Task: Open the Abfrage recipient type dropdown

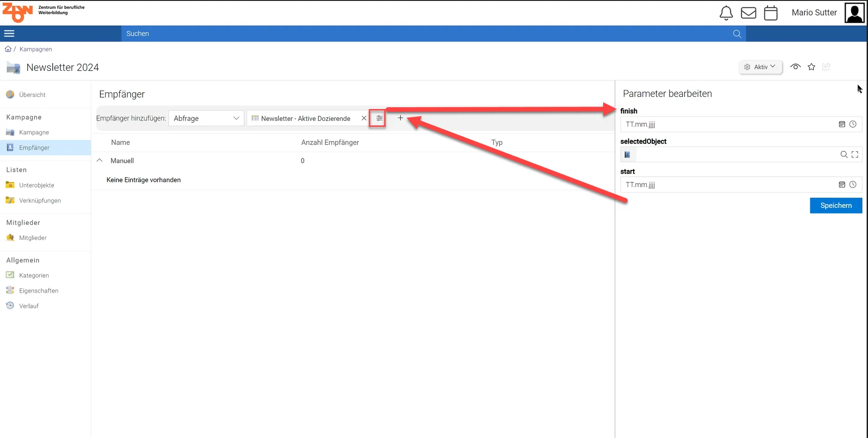Action: point(206,118)
